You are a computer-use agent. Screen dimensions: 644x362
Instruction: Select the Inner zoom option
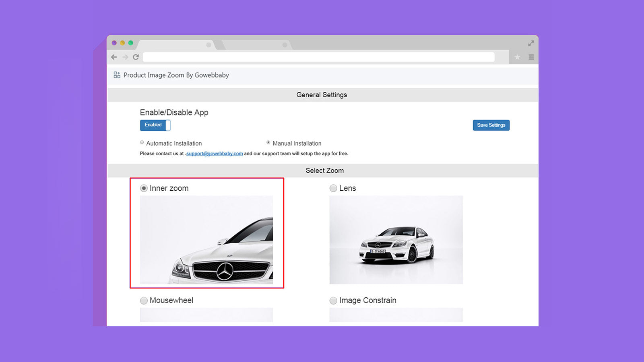pyautogui.click(x=143, y=188)
